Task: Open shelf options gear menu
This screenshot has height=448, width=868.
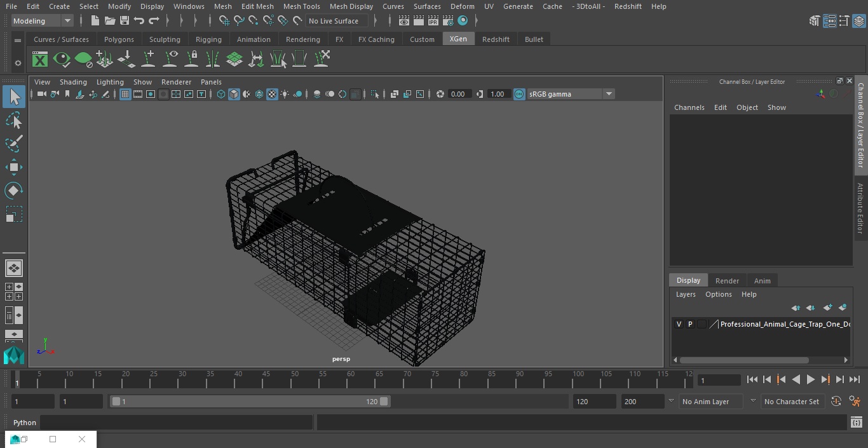Action: tap(18, 63)
